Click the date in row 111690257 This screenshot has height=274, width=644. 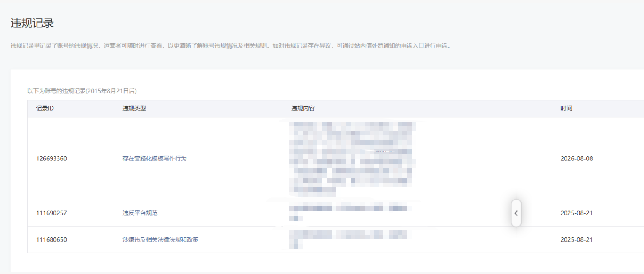[x=577, y=213]
